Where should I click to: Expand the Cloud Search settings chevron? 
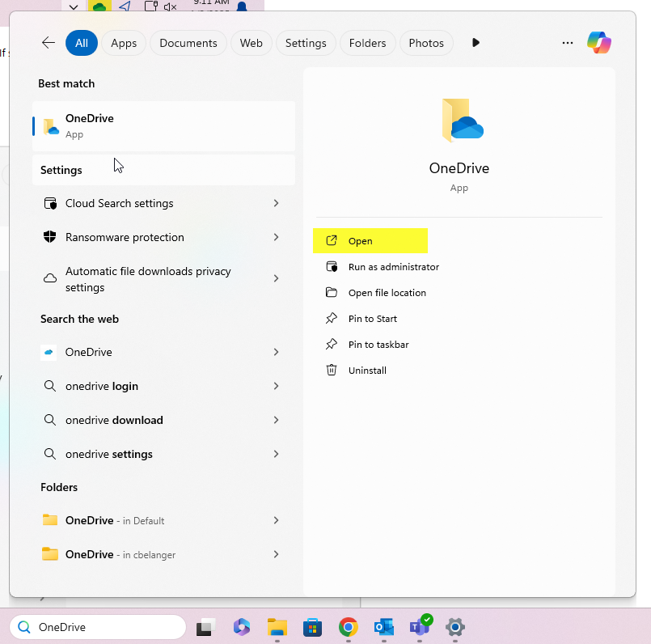click(x=276, y=203)
